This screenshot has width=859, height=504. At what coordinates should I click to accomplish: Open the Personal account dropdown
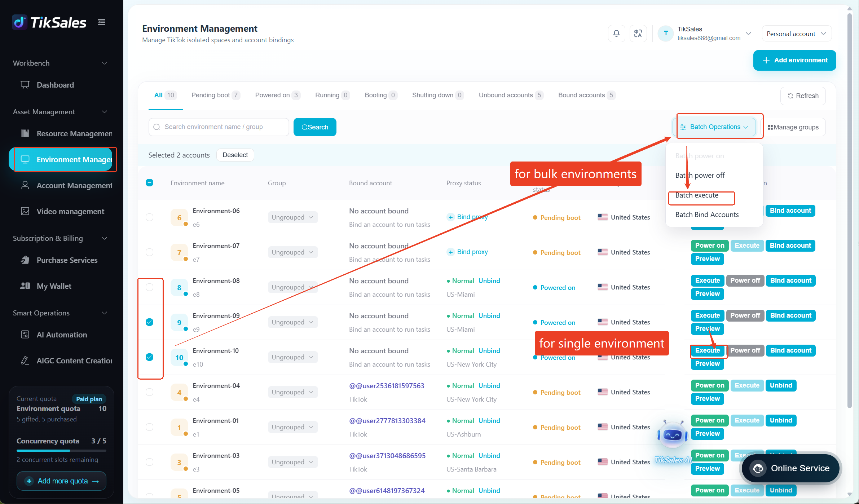797,34
